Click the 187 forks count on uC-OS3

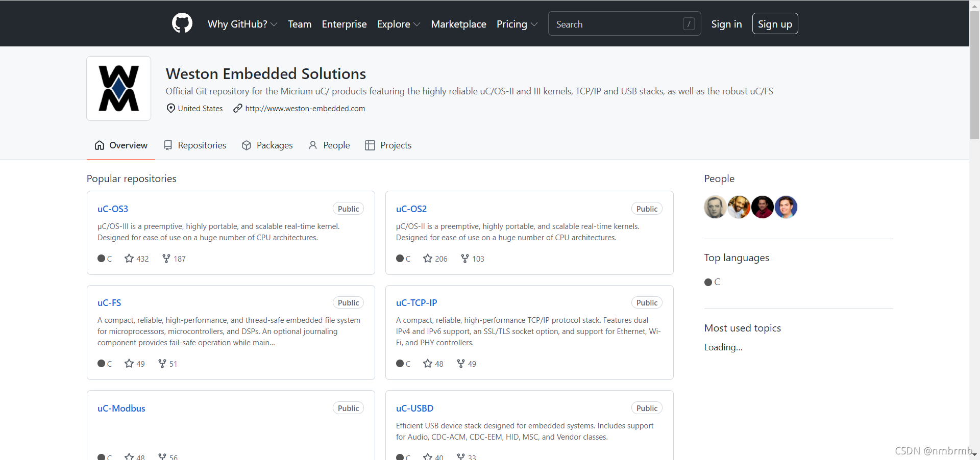point(180,259)
